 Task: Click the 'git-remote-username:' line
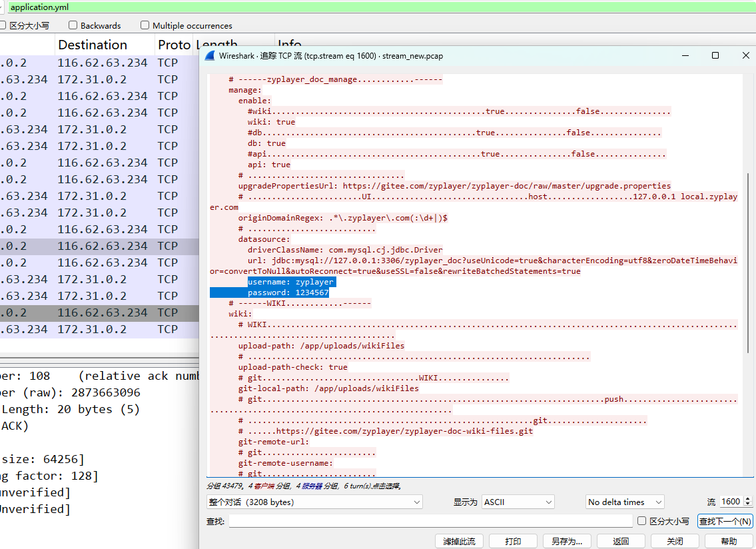(x=286, y=463)
